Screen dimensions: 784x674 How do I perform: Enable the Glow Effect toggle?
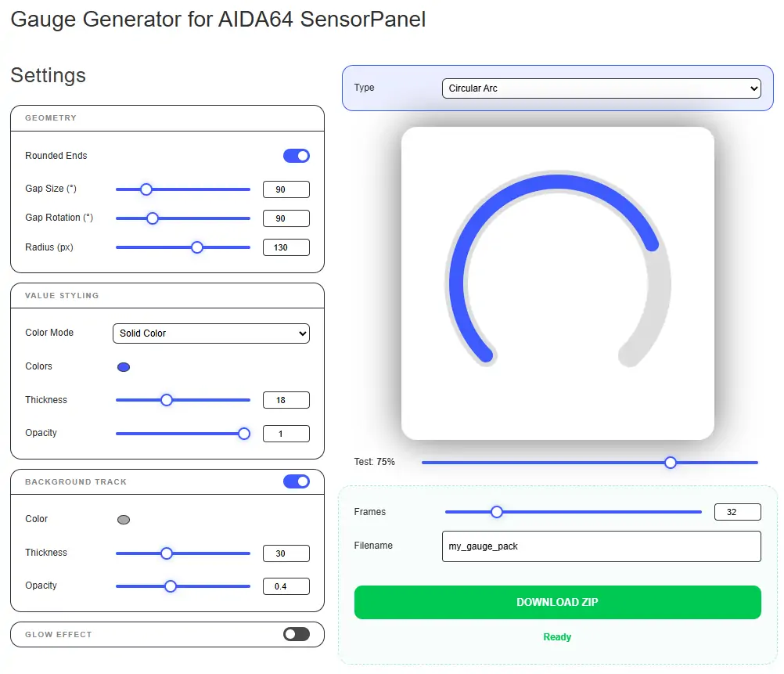(296, 634)
